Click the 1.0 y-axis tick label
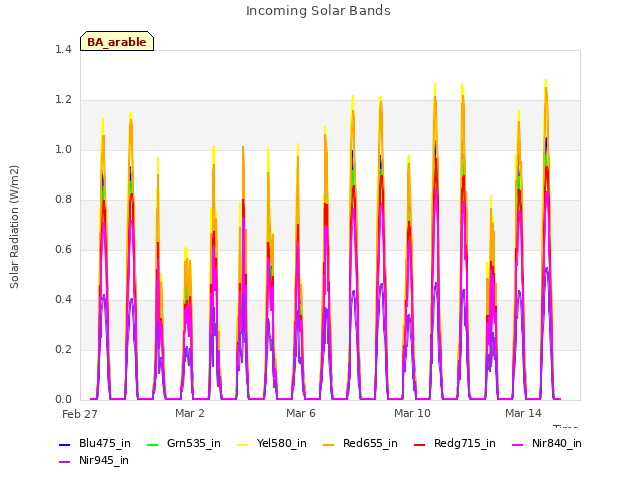Screen dimensions: 640x480 click(63, 150)
